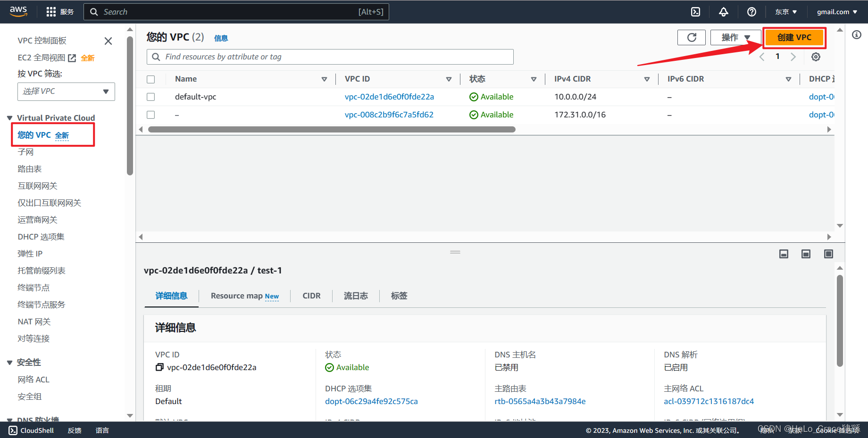Close the VPC navigation sidebar

point(108,41)
